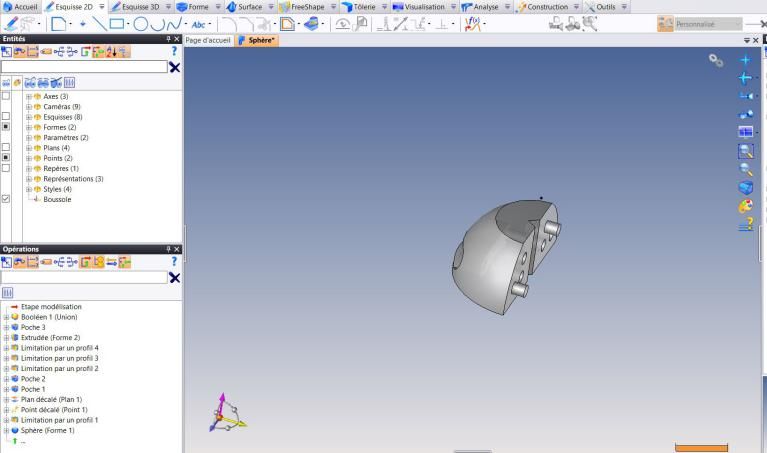
Task: Click the zoom window magnifier icon
Action: pos(744,151)
